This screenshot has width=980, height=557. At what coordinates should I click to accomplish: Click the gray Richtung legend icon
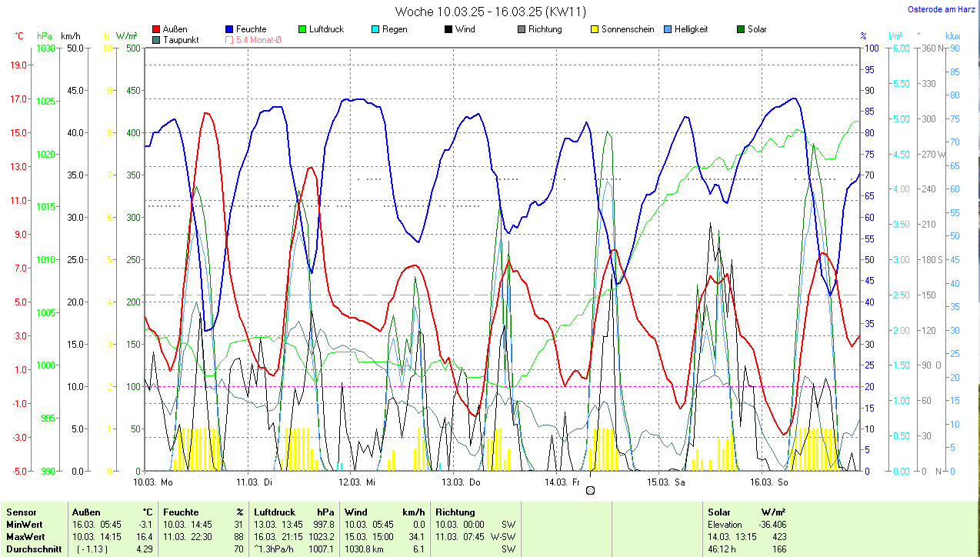tap(522, 29)
